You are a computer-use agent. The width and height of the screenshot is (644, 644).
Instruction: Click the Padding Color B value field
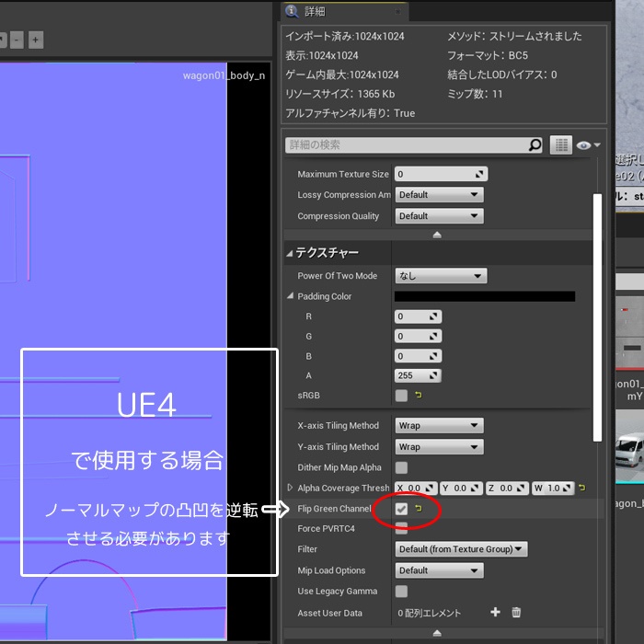click(418, 356)
